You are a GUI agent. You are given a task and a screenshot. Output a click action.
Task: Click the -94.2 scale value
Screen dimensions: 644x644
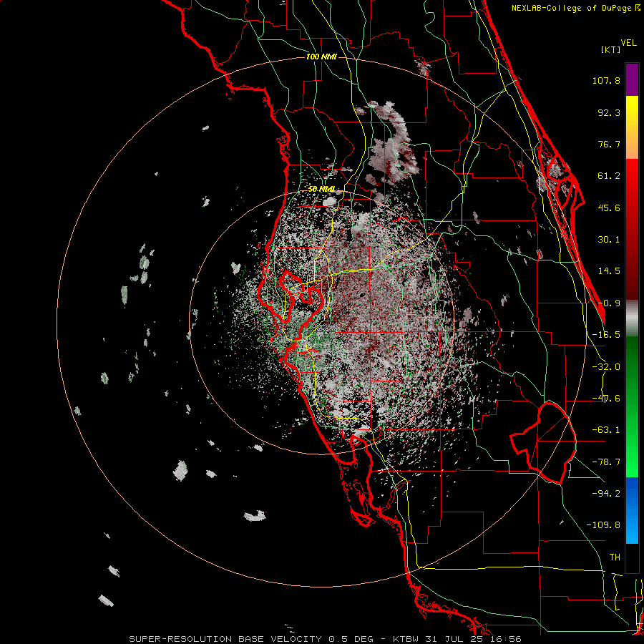tap(606, 493)
